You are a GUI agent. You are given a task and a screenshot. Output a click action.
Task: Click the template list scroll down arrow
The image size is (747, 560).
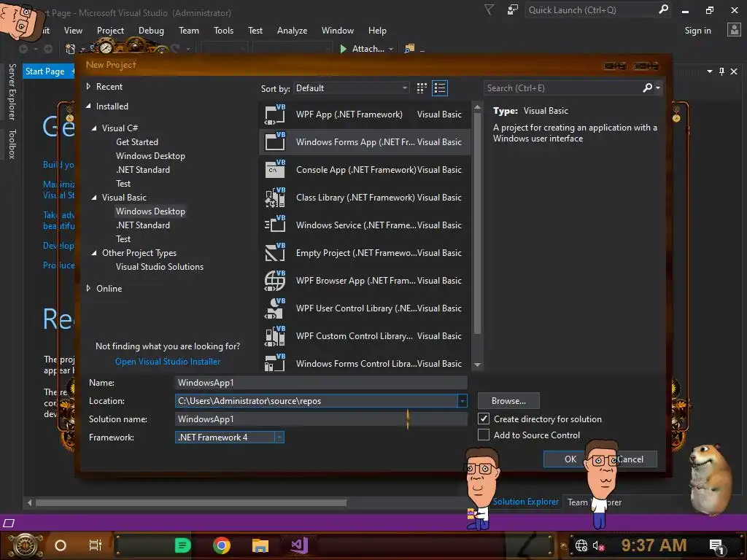pos(477,365)
